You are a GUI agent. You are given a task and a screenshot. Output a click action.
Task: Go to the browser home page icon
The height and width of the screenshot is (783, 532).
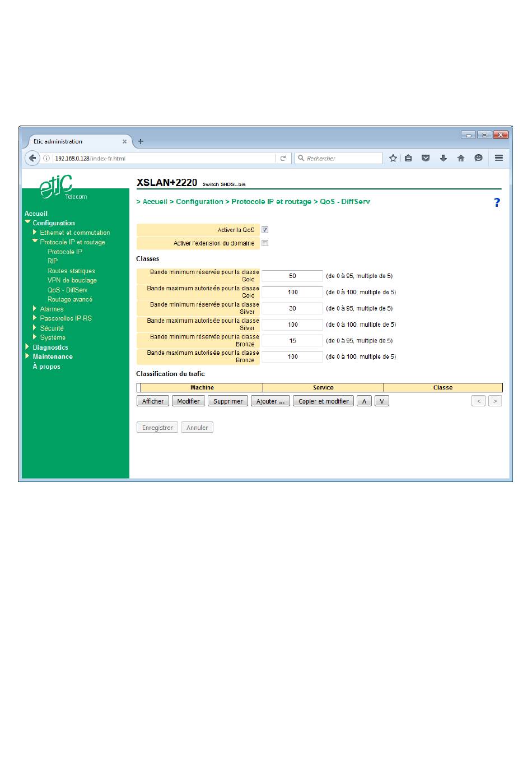(x=461, y=158)
